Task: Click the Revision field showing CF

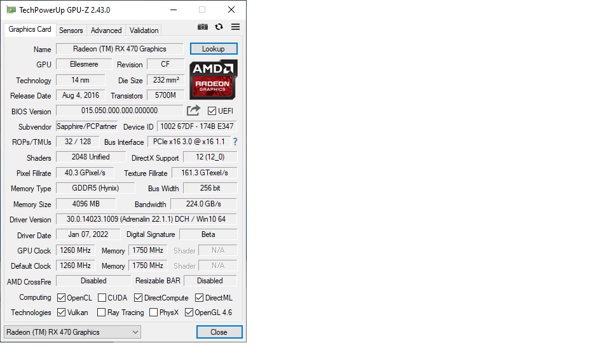Action: tap(165, 64)
